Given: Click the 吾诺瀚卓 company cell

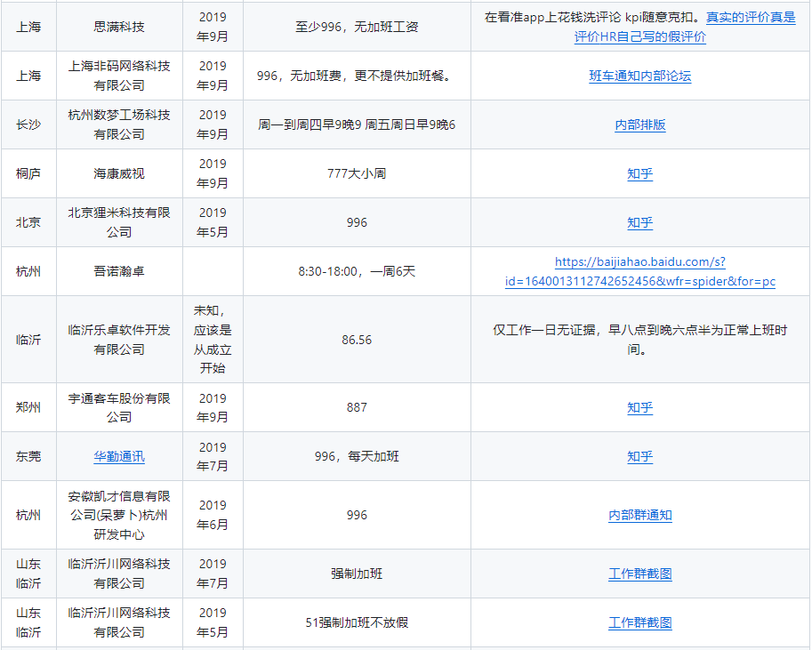Looking at the screenshot, I should click(x=119, y=271).
